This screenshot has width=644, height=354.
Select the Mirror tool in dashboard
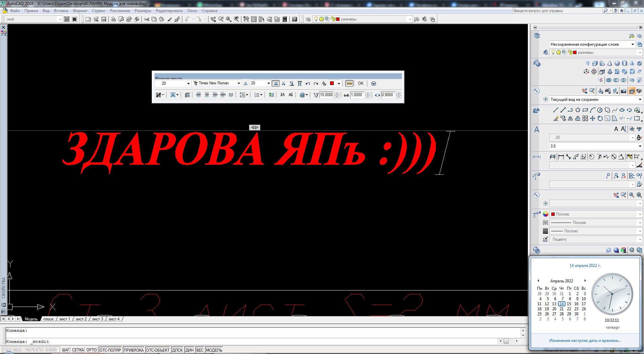pos(570,118)
